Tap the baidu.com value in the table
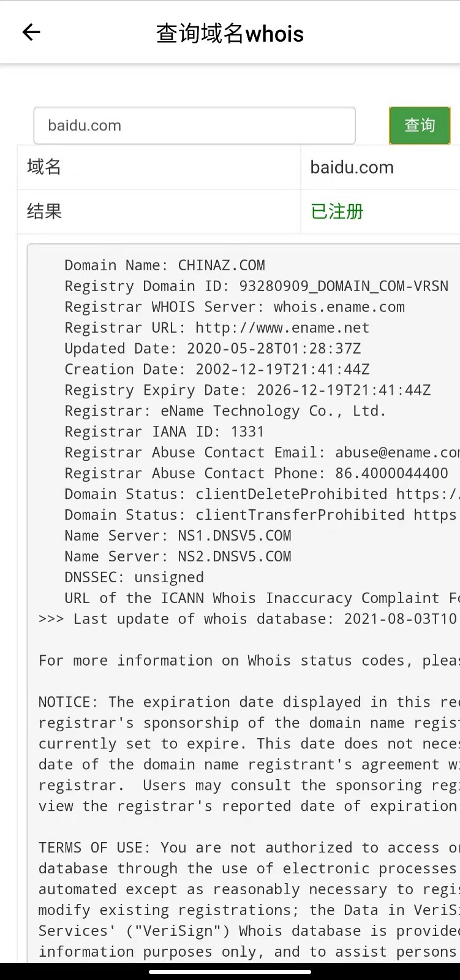Image resolution: width=460 pixels, height=980 pixels. pyautogui.click(x=352, y=167)
